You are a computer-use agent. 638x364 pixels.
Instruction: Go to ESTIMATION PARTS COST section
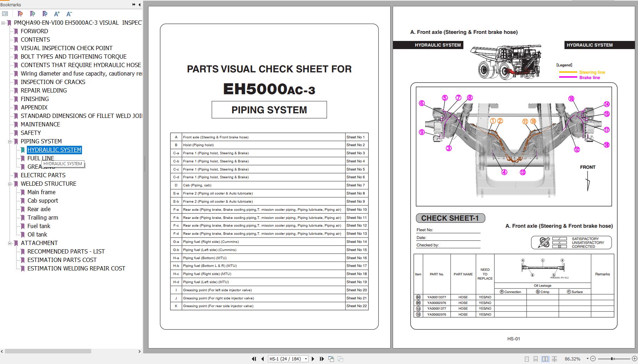click(x=62, y=260)
